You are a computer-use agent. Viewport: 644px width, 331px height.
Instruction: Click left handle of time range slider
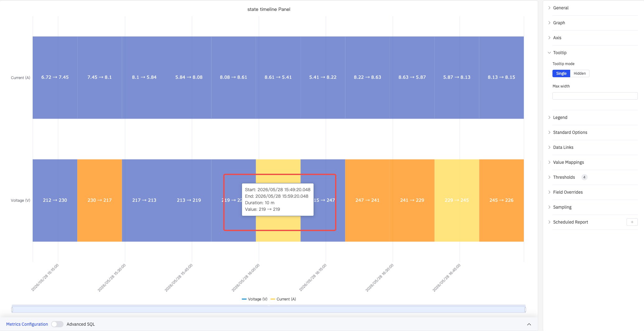12,310
